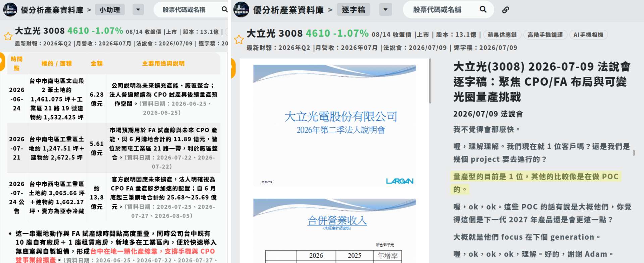The image size is (644, 263).
Task: Click the 6.28 億元 amount cell
Action: 97,99
